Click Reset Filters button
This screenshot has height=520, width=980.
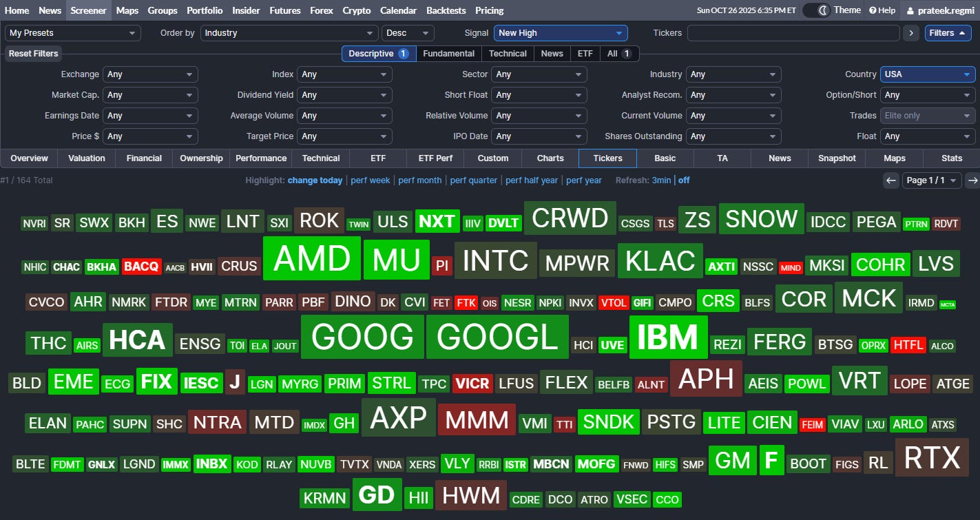coord(34,54)
